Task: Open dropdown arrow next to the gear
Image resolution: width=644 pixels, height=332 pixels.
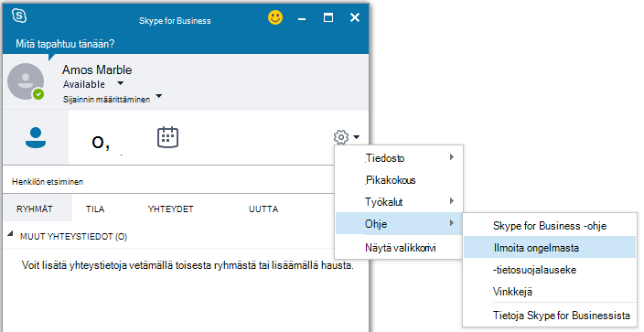Action: pos(356,137)
